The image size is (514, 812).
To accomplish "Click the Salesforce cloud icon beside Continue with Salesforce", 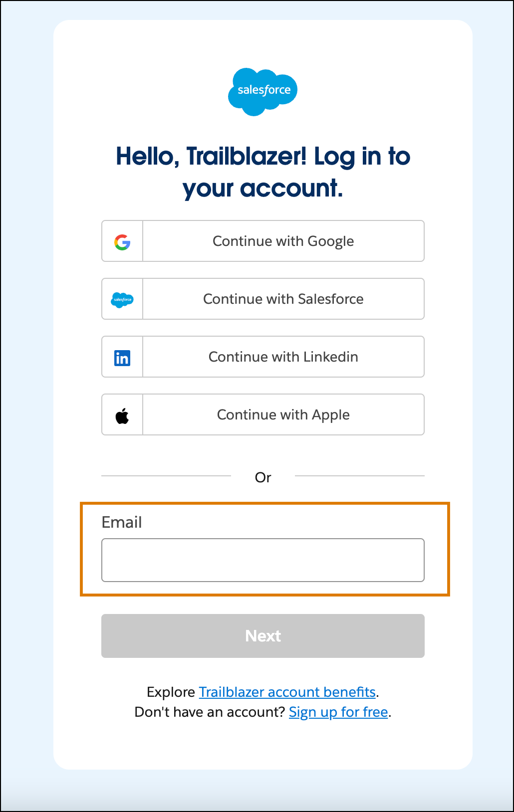I will 122,299.
